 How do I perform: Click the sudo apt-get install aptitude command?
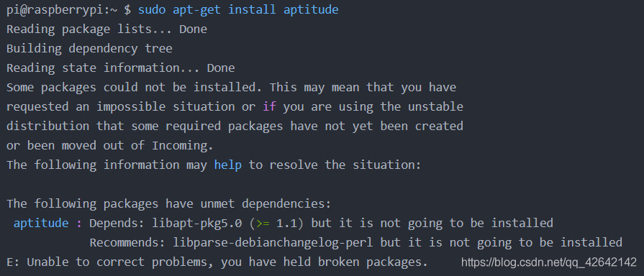tap(238, 10)
